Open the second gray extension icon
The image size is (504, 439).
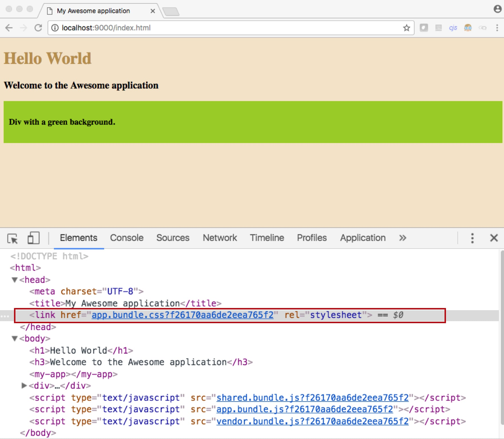tap(438, 28)
